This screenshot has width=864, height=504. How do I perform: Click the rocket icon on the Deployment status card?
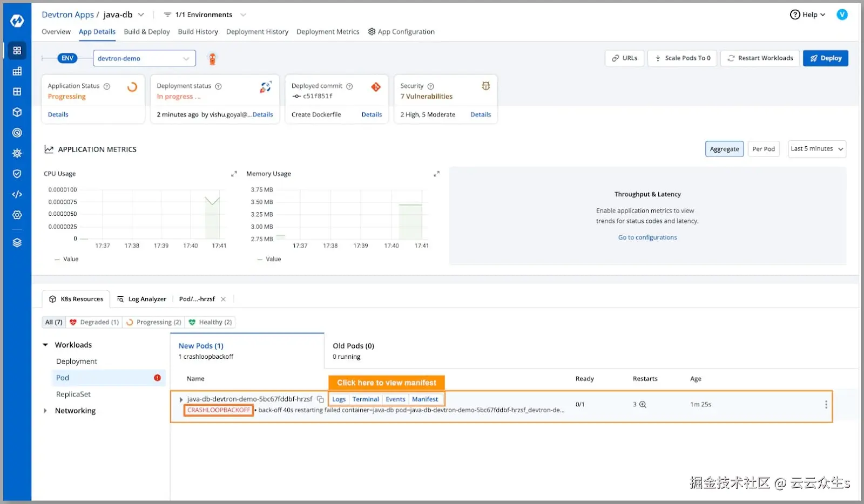click(x=266, y=87)
